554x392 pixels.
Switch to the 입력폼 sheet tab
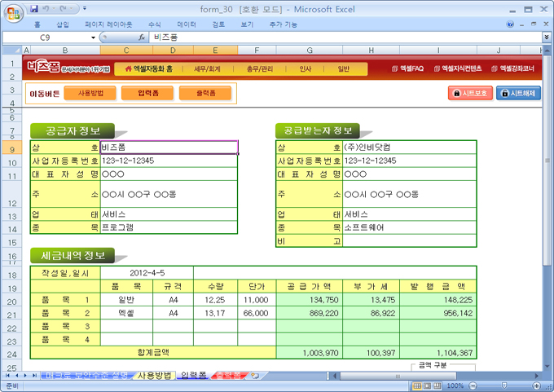(193, 375)
